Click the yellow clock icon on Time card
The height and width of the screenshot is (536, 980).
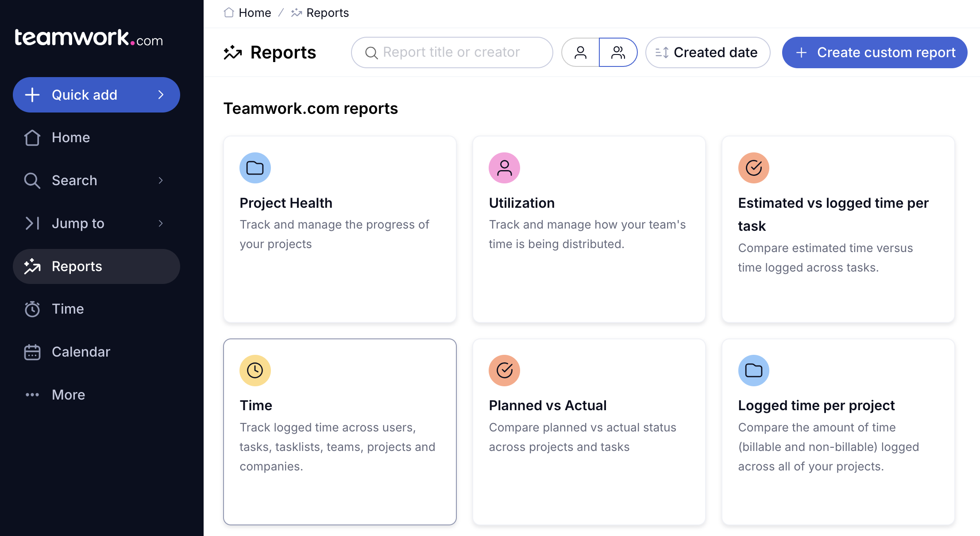[x=255, y=370]
